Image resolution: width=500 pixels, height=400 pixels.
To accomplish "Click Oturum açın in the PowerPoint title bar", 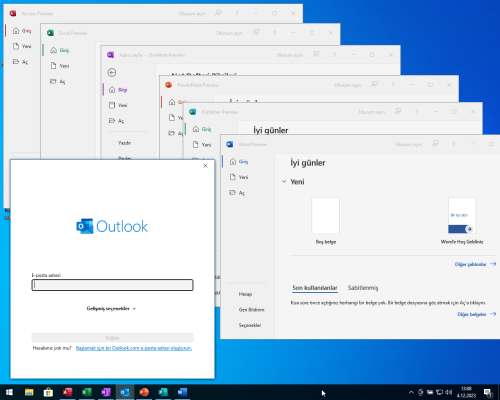I will (348, 85).
